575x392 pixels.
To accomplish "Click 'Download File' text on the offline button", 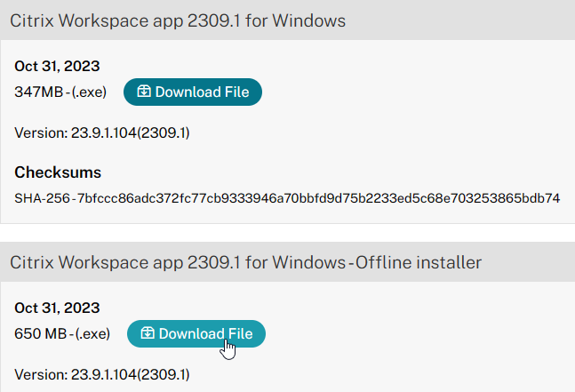I will [205, 333].
